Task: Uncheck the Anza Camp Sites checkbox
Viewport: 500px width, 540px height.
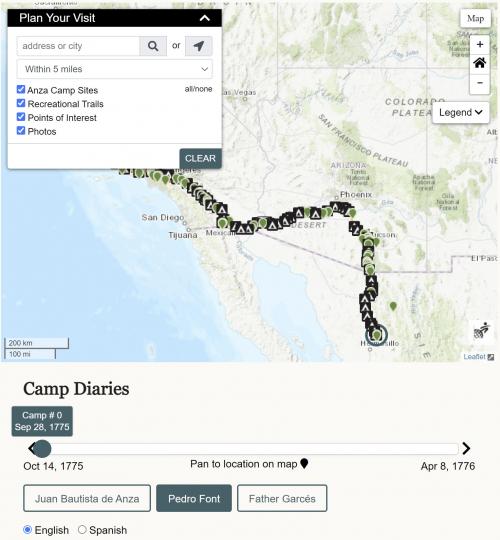Action: tap(21, 90)
